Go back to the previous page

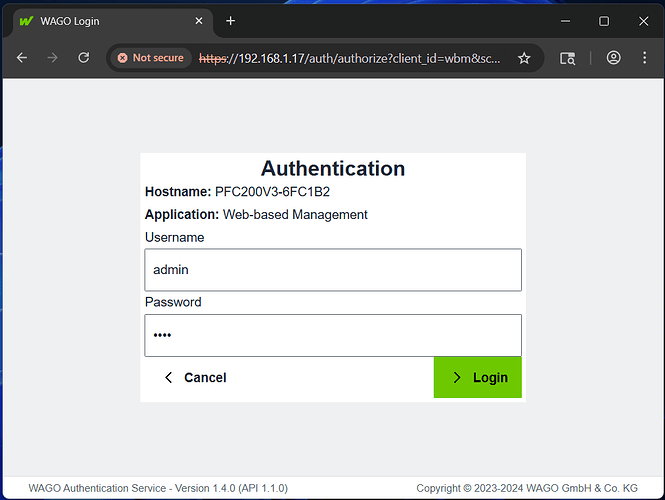pos(22,58)
